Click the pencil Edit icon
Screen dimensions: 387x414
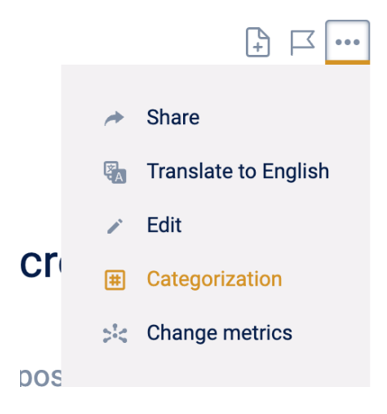pos(115,226)
